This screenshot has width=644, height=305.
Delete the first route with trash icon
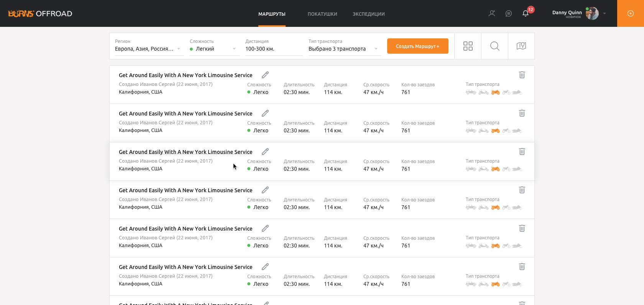pyautogui.click(x=522, y=75)
